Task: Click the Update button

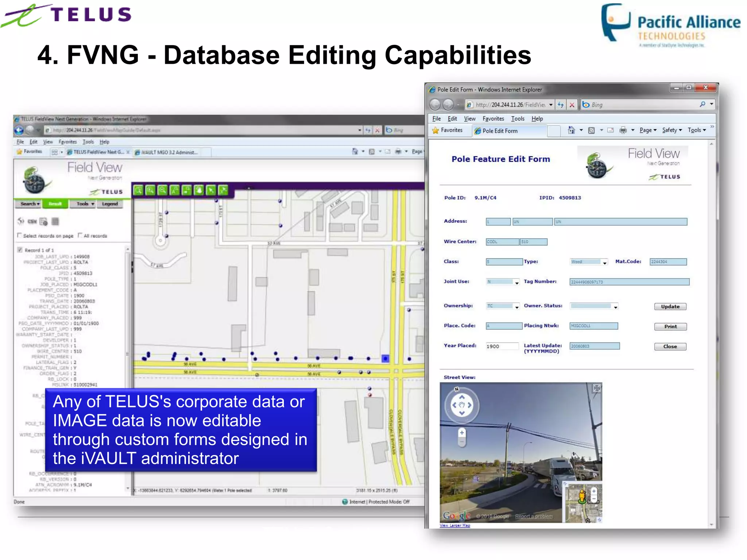Action: coord(670,307)
